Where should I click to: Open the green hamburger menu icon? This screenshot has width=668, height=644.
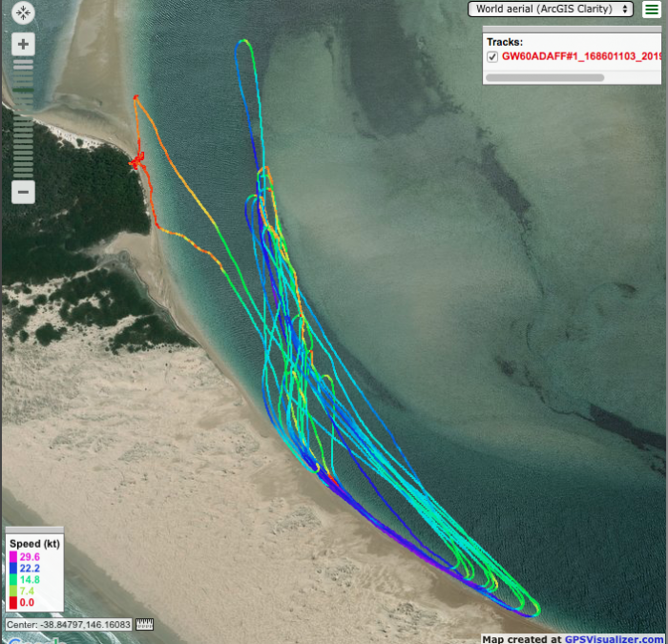[x=651, y=10]
